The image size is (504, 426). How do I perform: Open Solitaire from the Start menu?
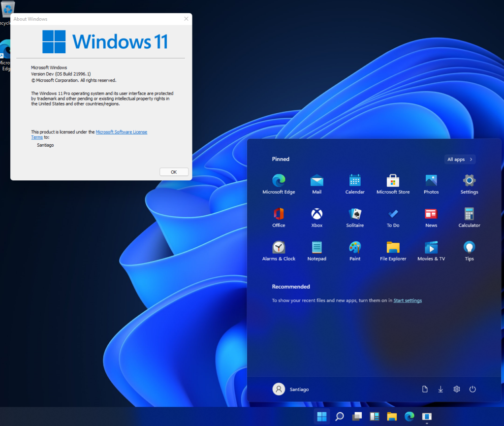click(355, 214)
